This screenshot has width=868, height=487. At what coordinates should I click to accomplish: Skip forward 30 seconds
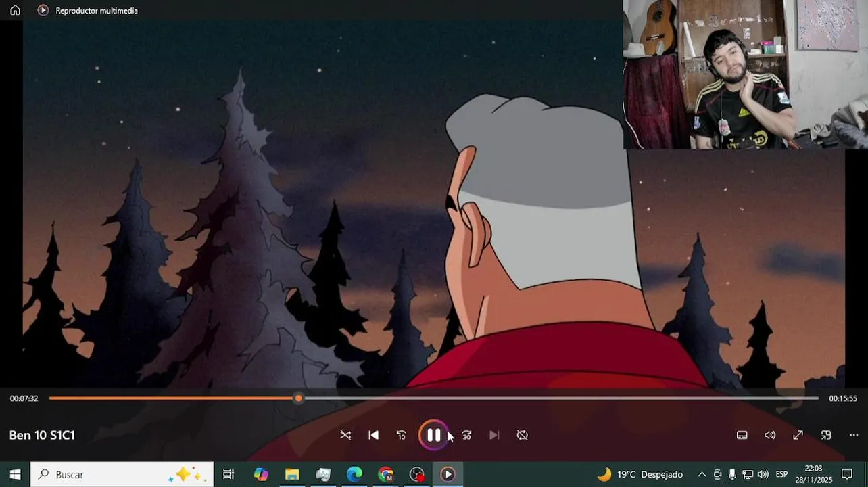466,435
